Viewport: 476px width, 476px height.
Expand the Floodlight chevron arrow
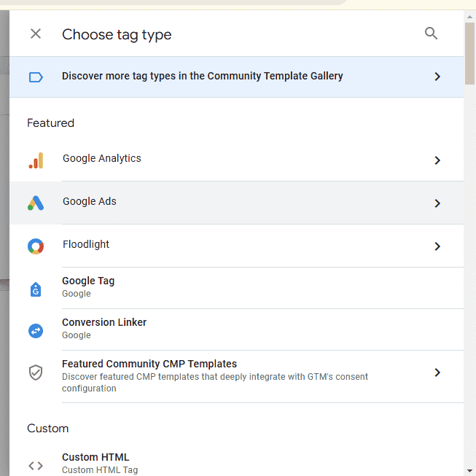coord(437,246)
